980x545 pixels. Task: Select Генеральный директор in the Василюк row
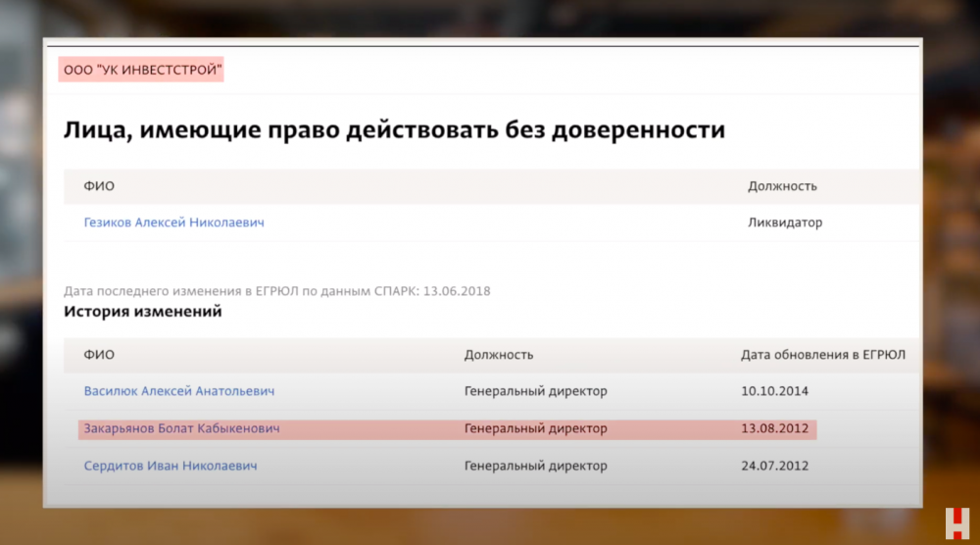[535, 391]
